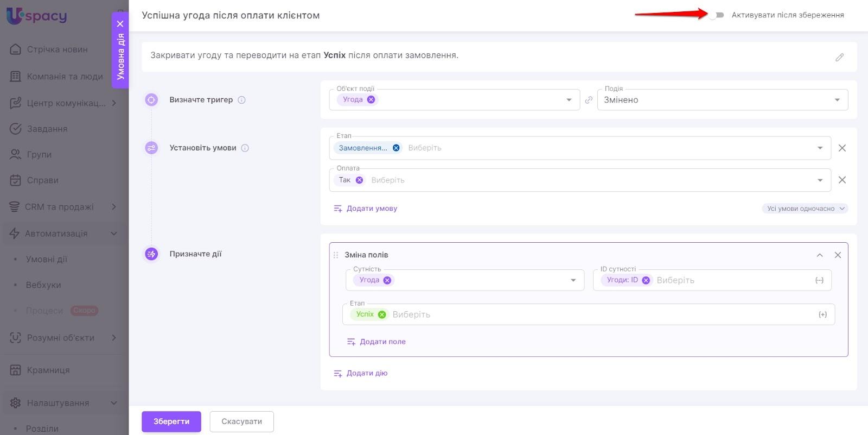Open the Подія dropdown showing Змінено

click(722, 100)
